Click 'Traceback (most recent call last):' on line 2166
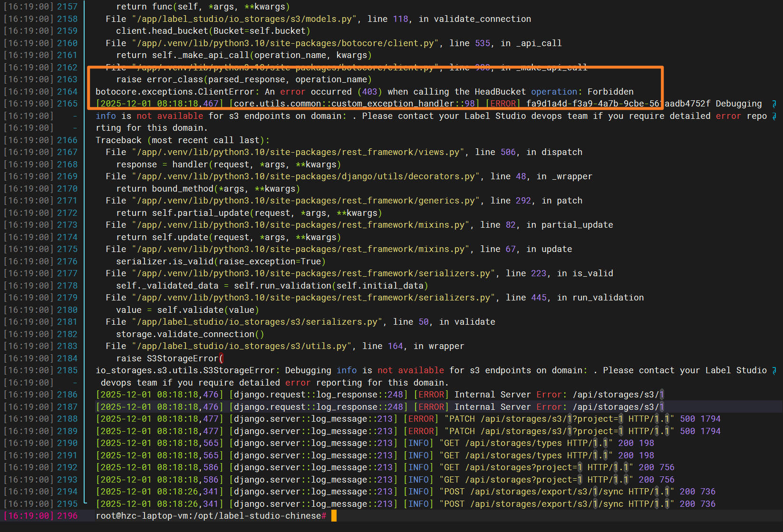The width and height of the screenshot is (783, 532). (x=183, y=140)
